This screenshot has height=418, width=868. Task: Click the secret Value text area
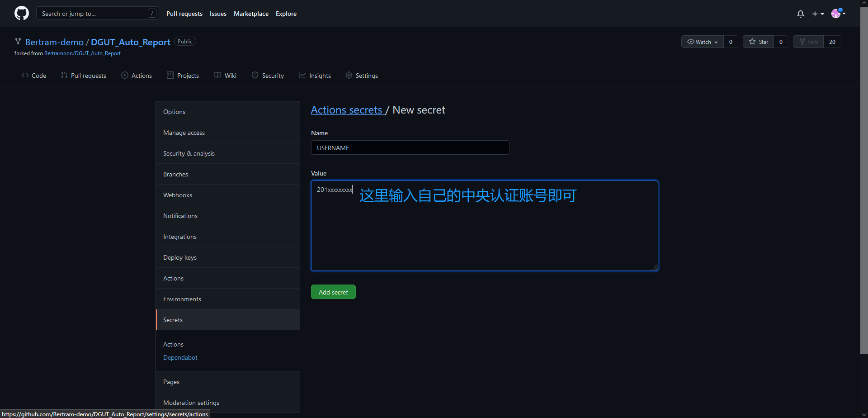[485, 226]
